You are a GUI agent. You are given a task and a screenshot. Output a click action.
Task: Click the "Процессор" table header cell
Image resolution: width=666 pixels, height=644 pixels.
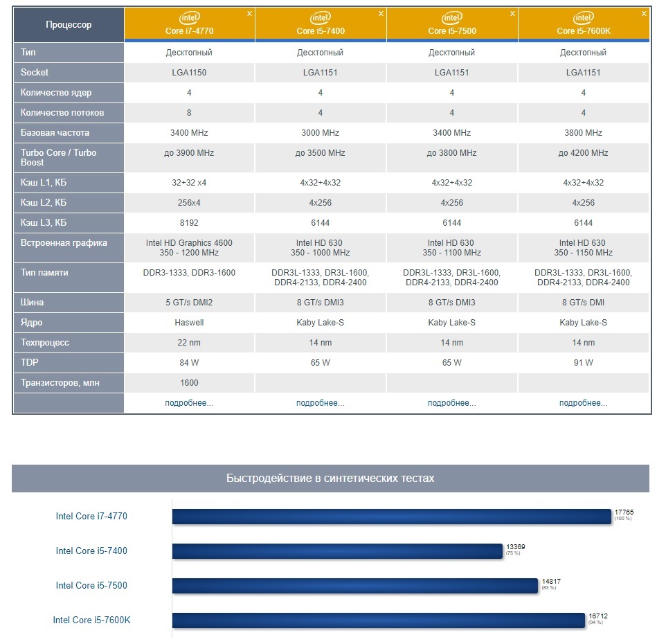[x=69, y=25]
